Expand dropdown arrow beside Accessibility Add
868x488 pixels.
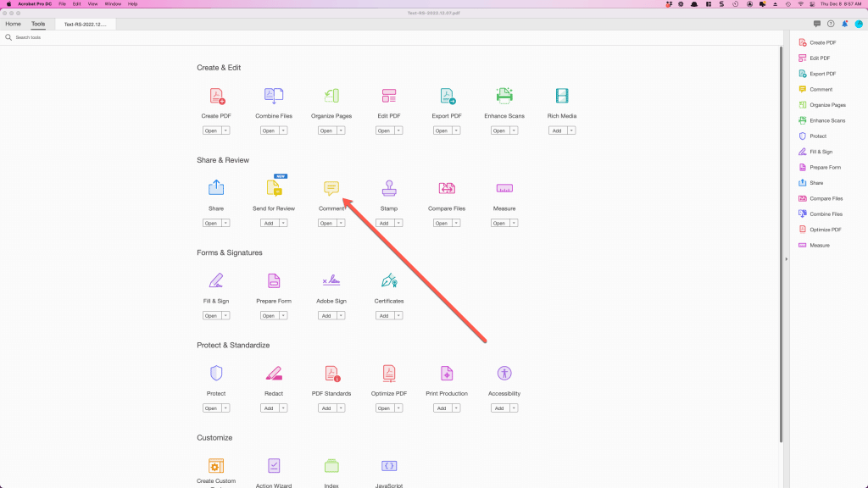[514, 408]
